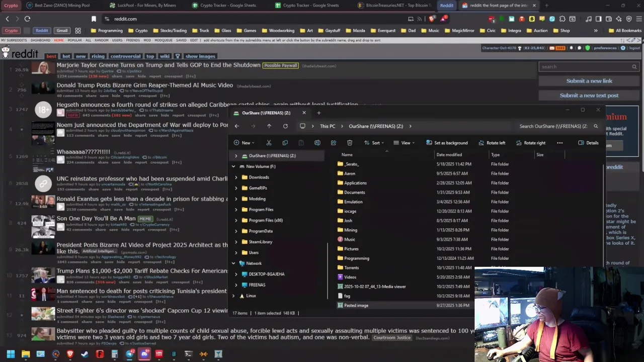Screen dimensions: 644x362
Task: Open the View dropdown menu
Action: click(x=404, y=143)
